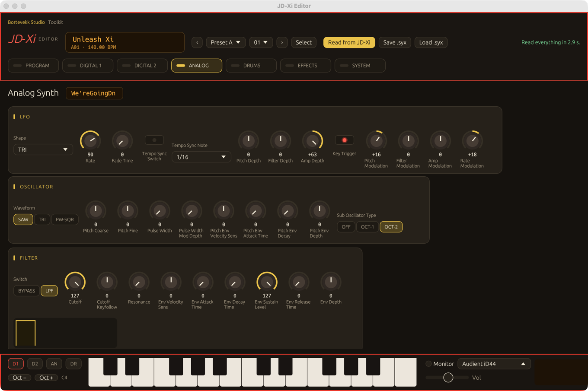Viewport: 588px width, 391px height.
Task: Open the Preset A bank dropdown
Action: [226, 42]
